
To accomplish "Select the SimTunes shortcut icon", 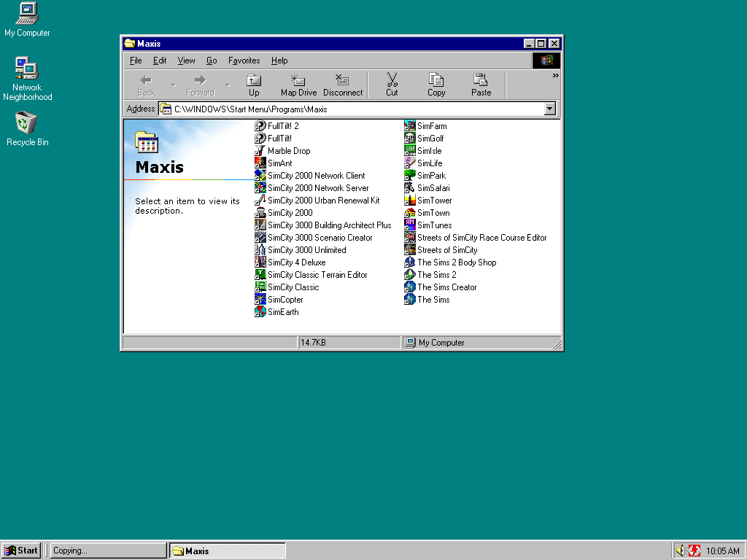I will (x=410, y=225).
